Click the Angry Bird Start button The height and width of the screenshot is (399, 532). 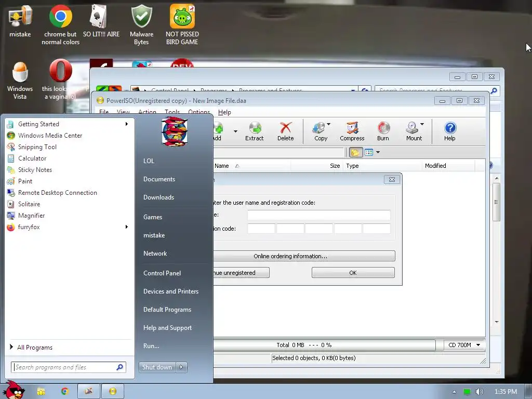[x=14, y=390]
